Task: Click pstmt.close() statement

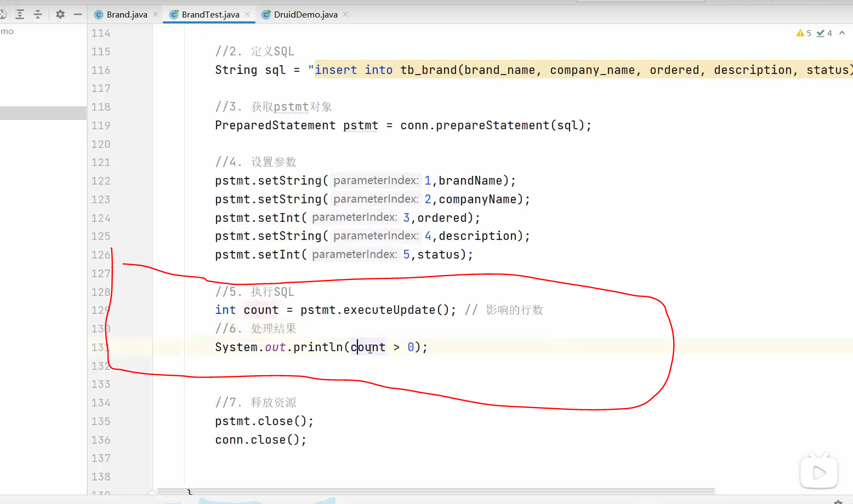Action: [264, 421]
